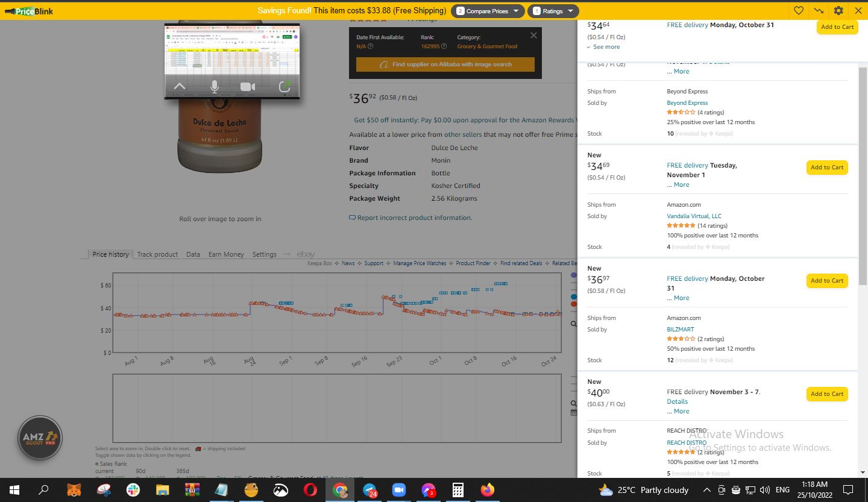The width and height of the screenshot is (868, 502).
Task: Close the AMZScout info box
Action: coord(533,36)
